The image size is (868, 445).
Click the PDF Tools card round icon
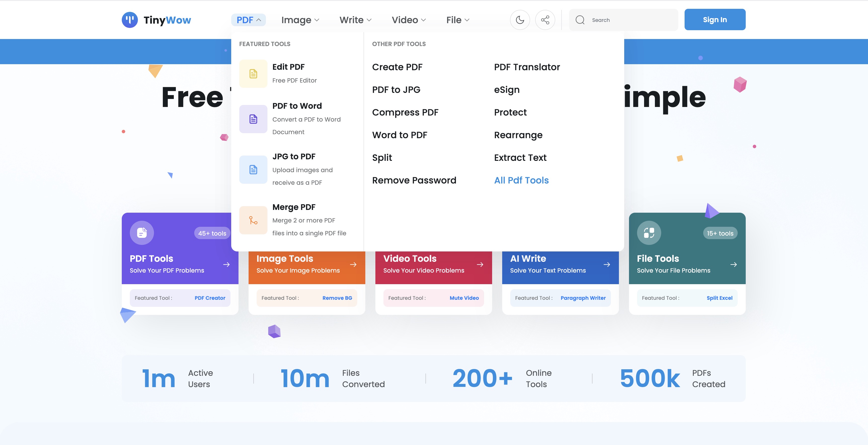142,233
